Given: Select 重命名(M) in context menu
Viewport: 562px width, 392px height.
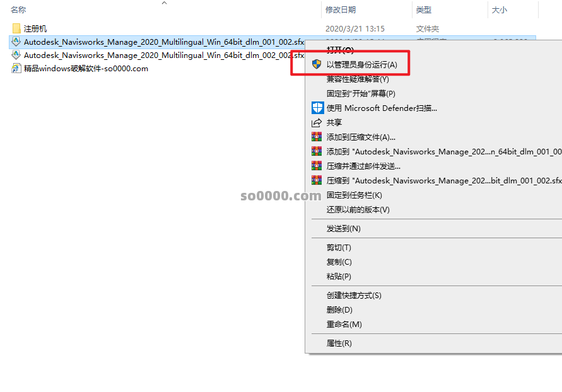Looking at the screenshot, I should (344, 324).
